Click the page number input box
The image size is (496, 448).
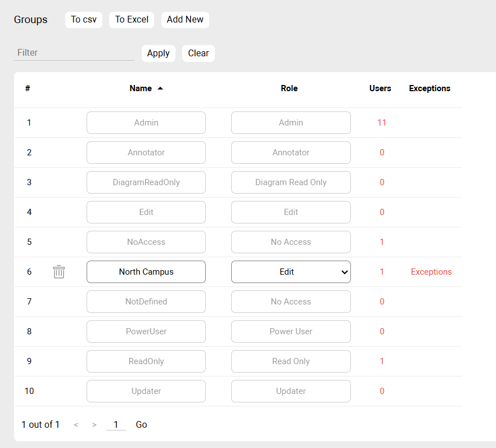[116, 425]
